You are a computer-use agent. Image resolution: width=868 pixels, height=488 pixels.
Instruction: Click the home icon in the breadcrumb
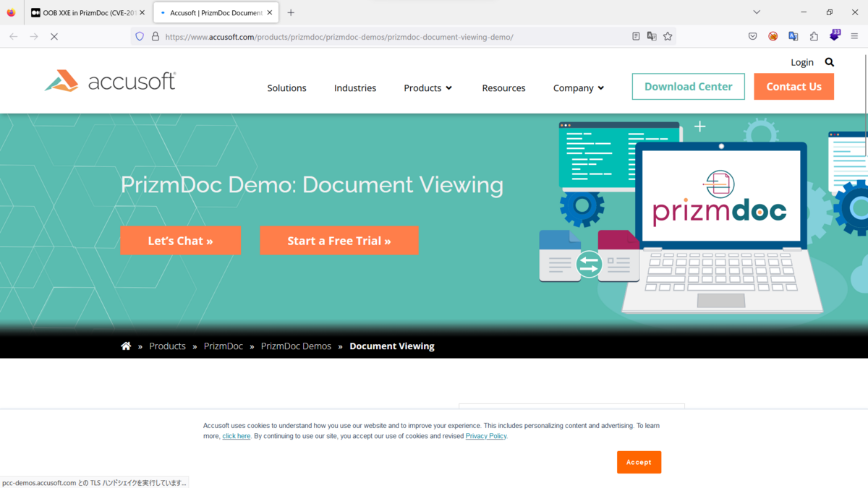pos(126,346)
